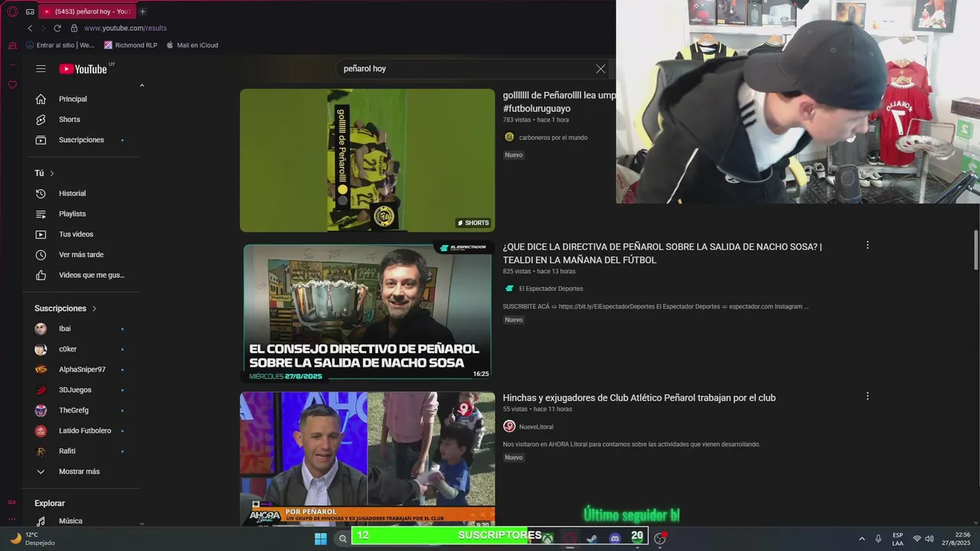The width and height of the screenshot is (980, 551).
Task: Open Playlists in the sidebar
Action: (x=83, y=214)
